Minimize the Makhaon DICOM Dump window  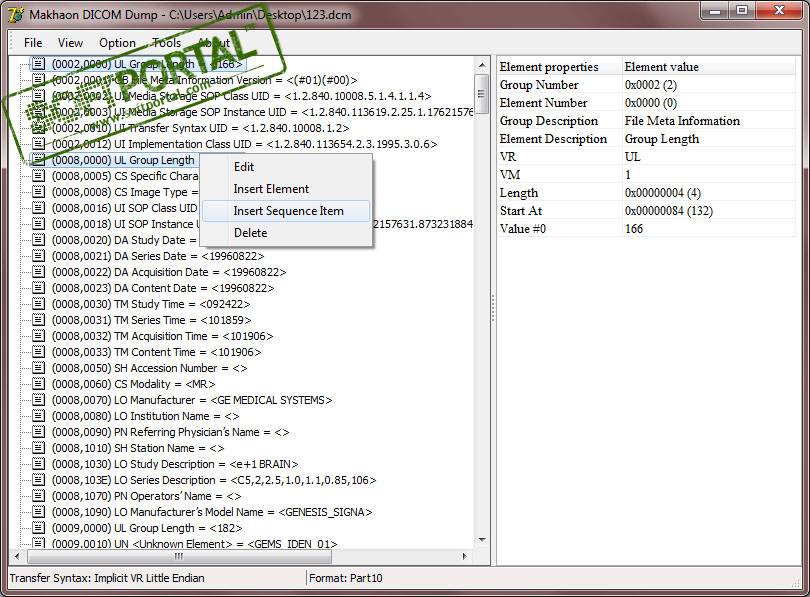tap(715, 10)
